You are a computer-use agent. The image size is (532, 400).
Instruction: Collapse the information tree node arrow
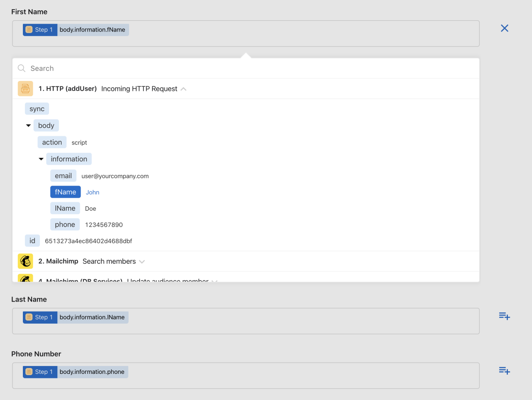(41, 159)
